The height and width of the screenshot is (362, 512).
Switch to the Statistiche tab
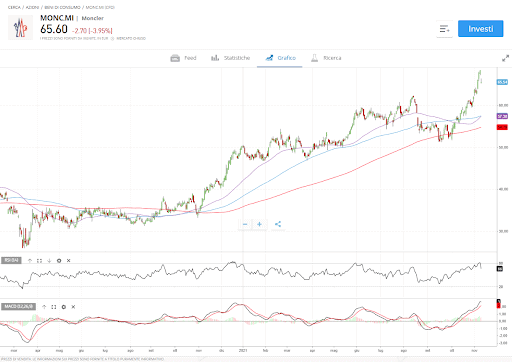tap(230, 58)
